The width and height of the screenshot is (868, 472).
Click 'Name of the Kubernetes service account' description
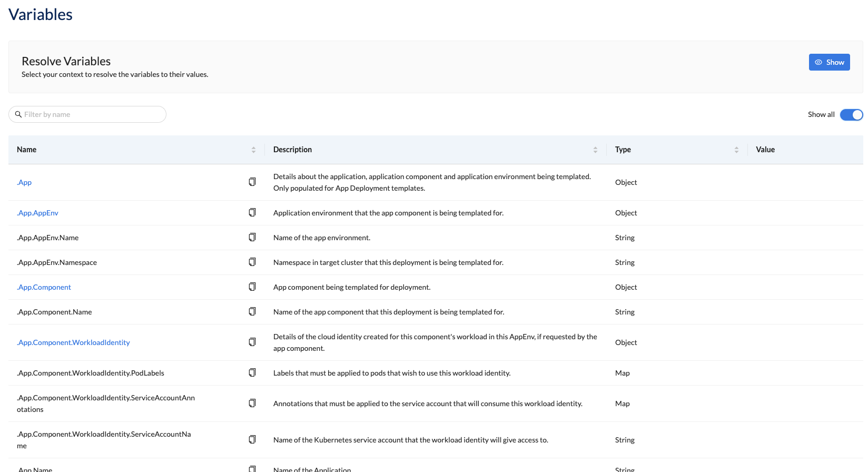click(411, 440)
